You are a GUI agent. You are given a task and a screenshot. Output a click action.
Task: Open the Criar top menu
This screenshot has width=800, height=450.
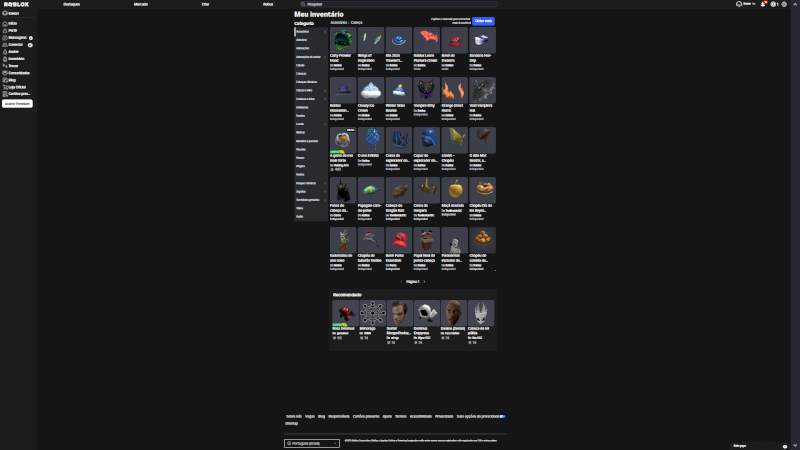(205, 4)
